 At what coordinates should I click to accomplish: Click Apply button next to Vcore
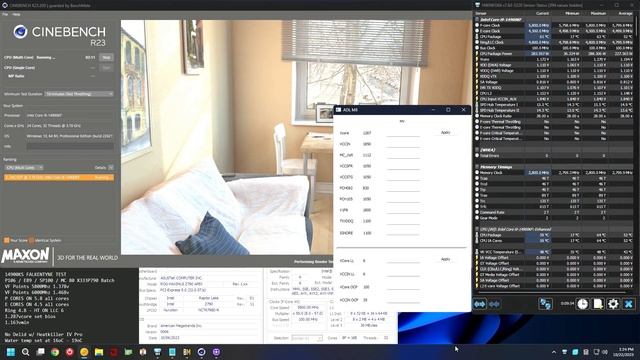[x=445, y=133]
